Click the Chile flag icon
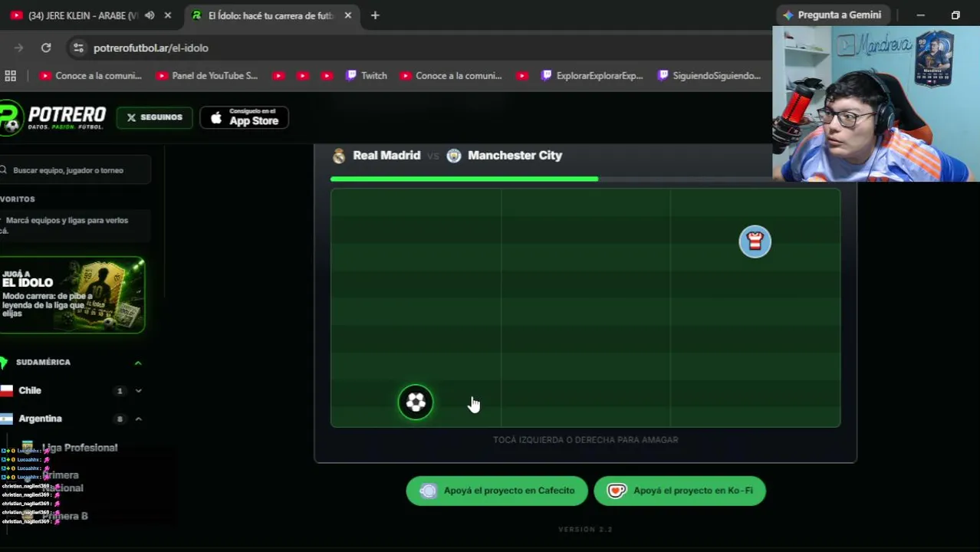This screenshot has height=552, width=980. click(x=7, y=390)
